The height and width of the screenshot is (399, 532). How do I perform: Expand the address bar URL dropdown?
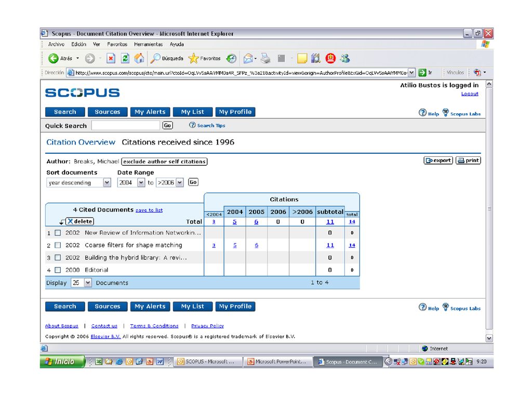point(411,73)
